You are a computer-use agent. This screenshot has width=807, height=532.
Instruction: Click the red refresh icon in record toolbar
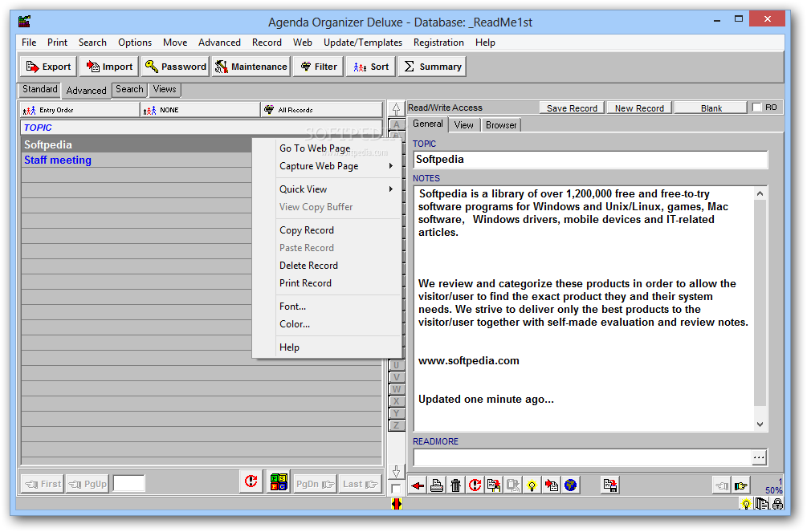(x=475, y=485)
